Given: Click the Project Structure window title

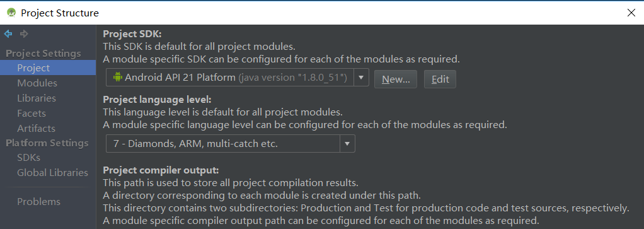Looking at the screenshot, I should point(60,13).
